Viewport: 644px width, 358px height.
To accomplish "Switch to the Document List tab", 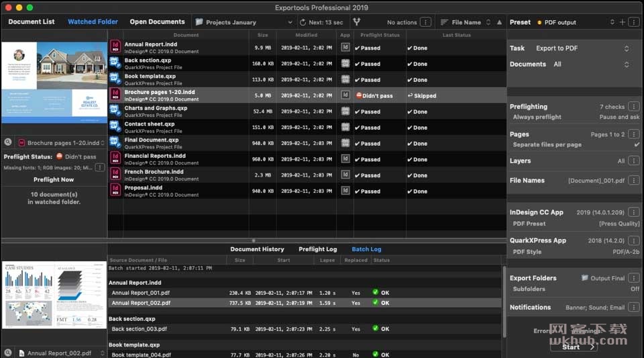I will pos(32,21).
